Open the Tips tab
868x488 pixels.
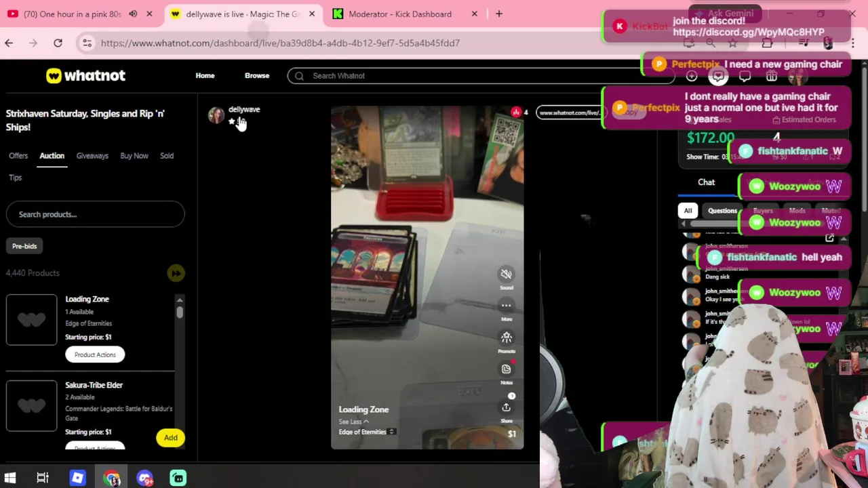click(x=15, y=178)
